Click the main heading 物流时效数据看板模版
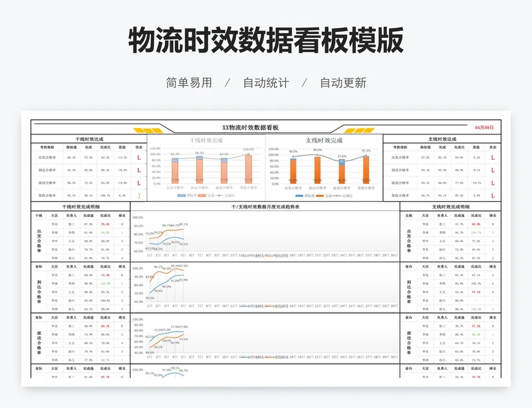 point(266,40)
